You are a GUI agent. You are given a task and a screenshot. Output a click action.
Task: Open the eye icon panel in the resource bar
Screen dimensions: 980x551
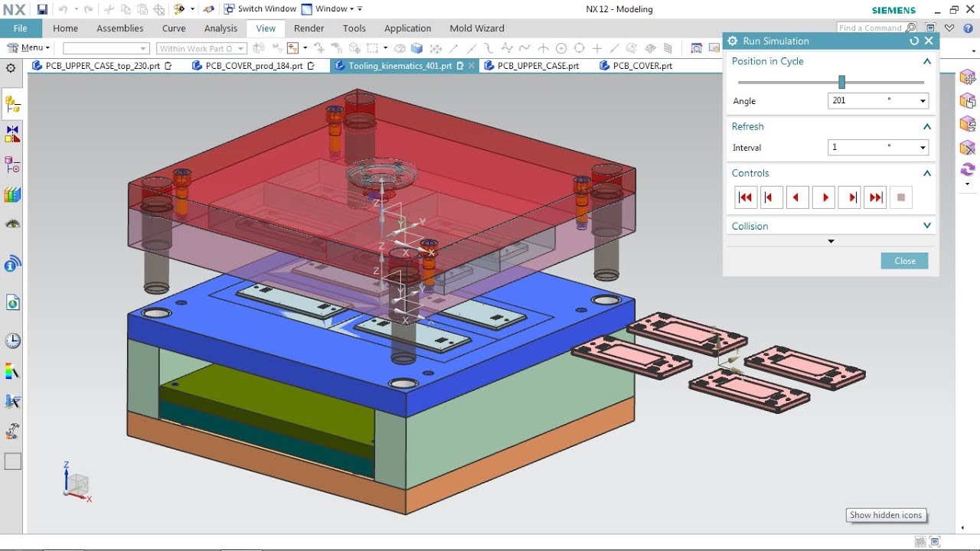[x=12, y=224]
